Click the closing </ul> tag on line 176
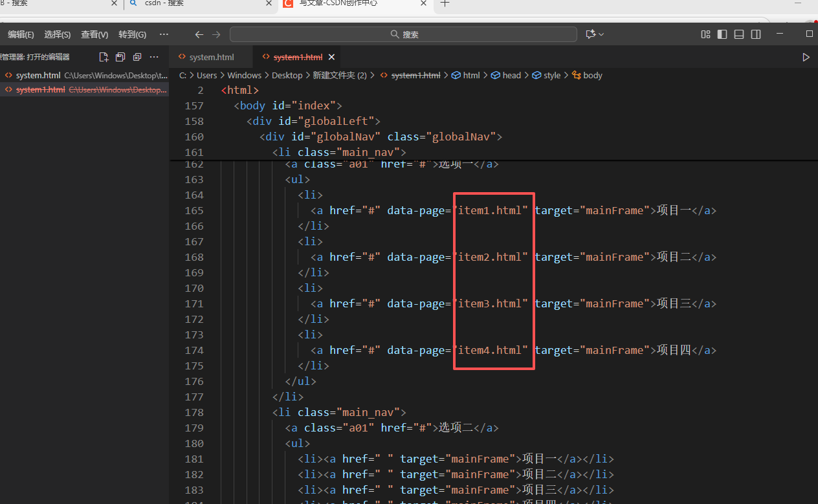This screenshot has height=504, width=818. click(x=301, y=381)
